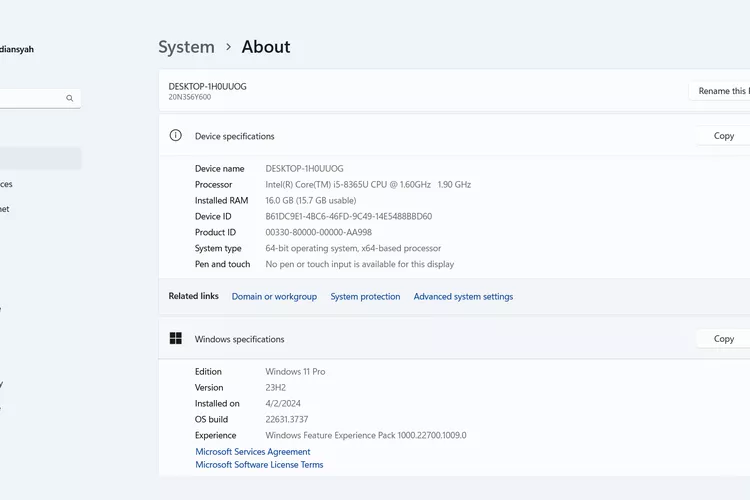This screenshot has height=500, width=750.
Task: Copy the Windows specifications
Action: click(724, 339)
